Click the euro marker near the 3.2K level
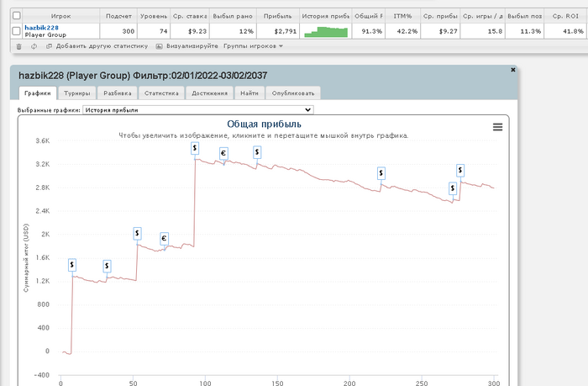Screen dimensions: 588x386 pyautogui.click(x=223, y=153)
